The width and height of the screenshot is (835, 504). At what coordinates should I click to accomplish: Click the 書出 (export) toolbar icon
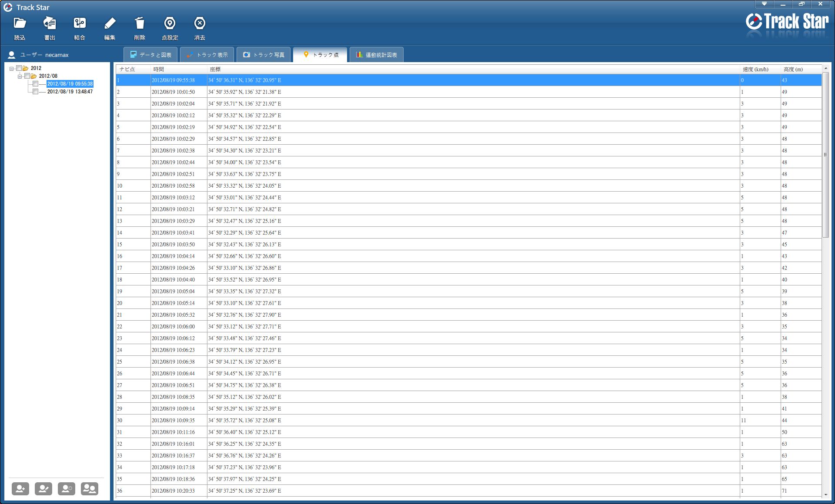50,23
